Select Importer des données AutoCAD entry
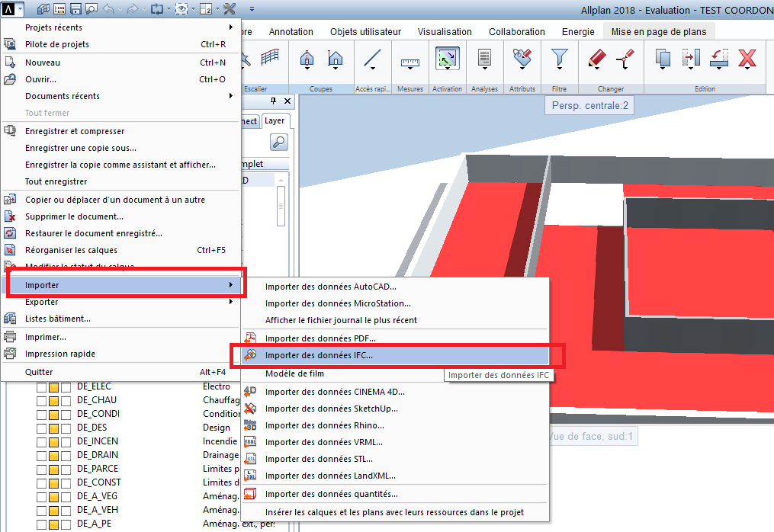This screenshot has height=532, width=774. pyautogui.click(x=396, y=287)
